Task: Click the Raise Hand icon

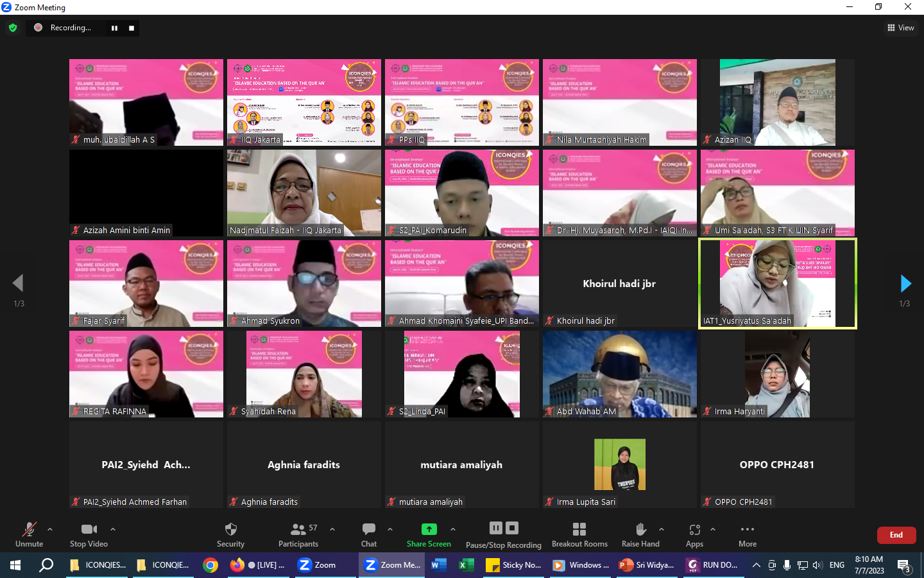Action: [640, 529]
